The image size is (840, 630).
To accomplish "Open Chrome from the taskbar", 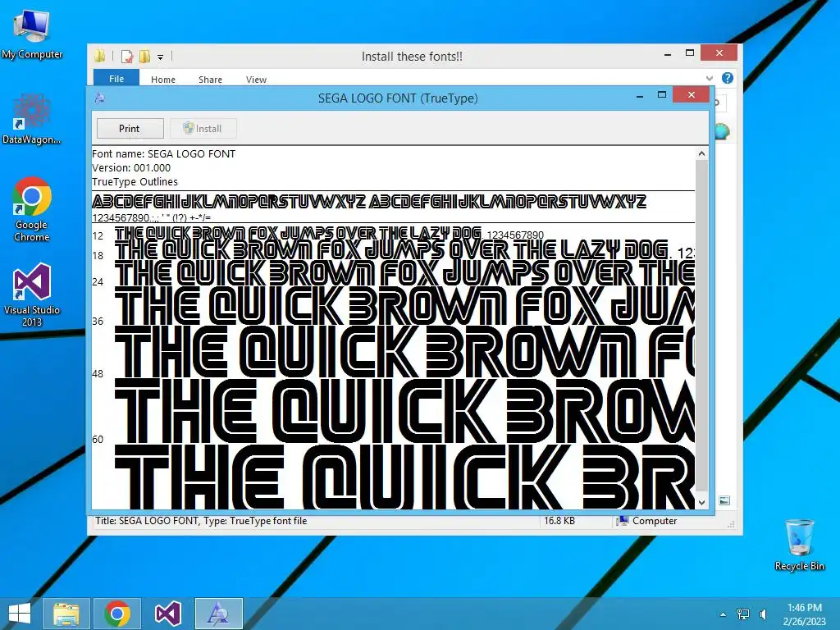I will tap(117, 614).
